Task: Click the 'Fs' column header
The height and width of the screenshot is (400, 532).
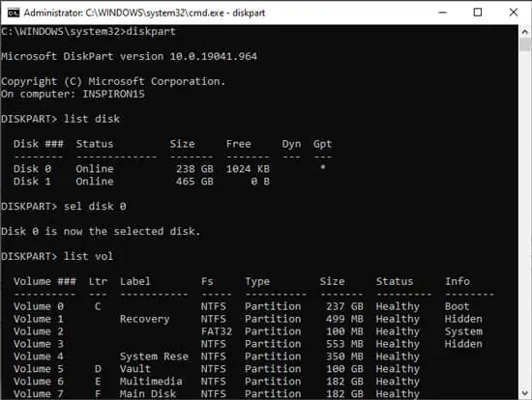Action: tap(207, 281)
